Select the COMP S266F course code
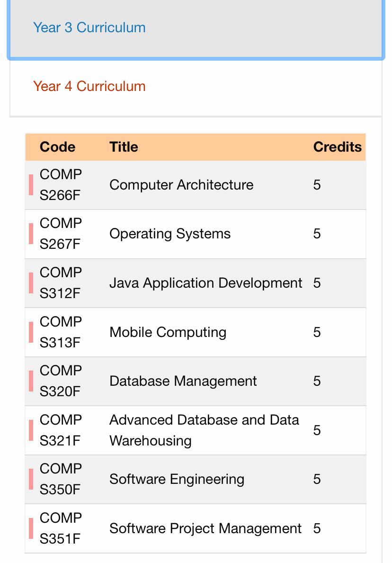The width and height of the screenshot is (392, 563). tap(61, 185)
